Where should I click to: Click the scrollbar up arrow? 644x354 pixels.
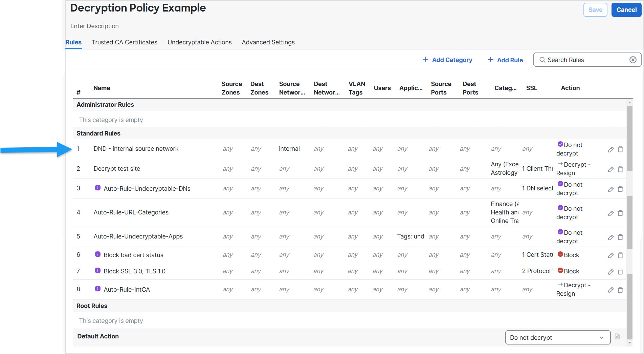[x=629, y=102]
